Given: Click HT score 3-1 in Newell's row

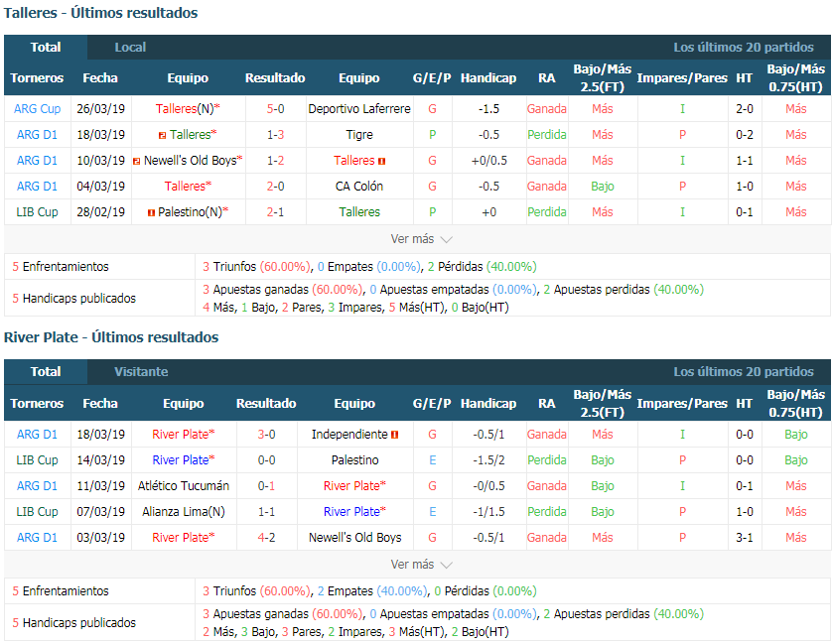Looking at the screenshot, I should coord(745,538).
